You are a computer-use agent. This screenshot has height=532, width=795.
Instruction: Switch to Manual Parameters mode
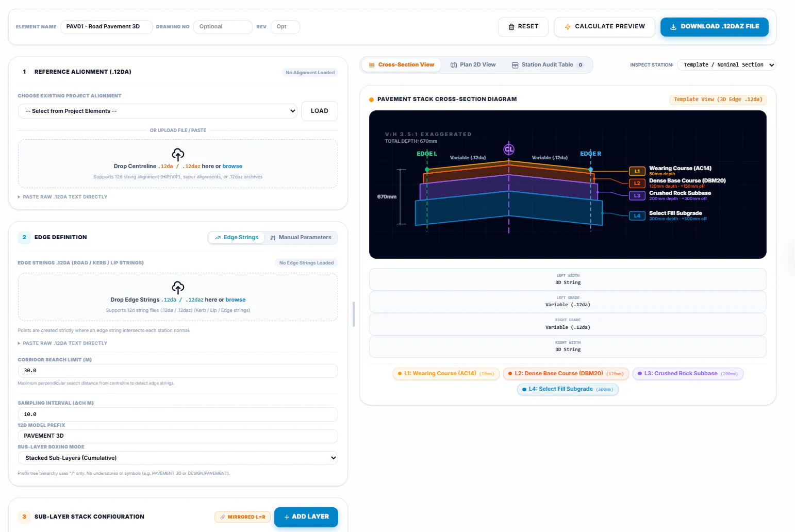pyautogui.click(x=301, y=237)
